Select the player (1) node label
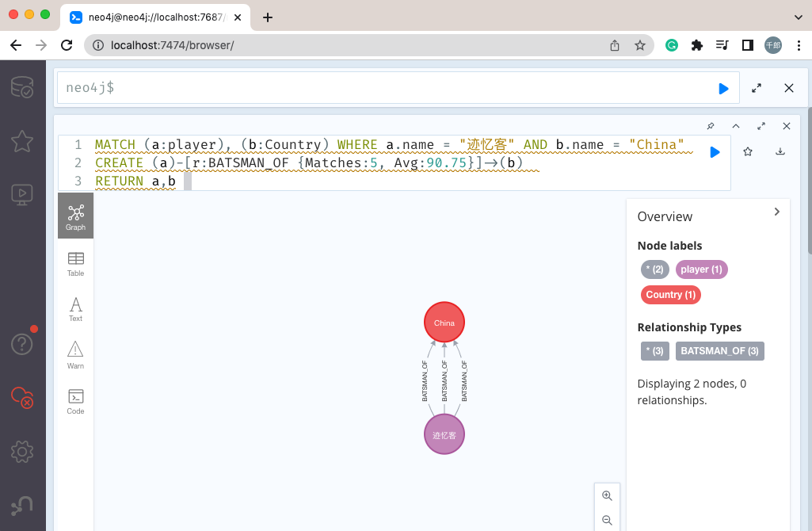This screenshot has height=531, width=812. pyautogui.click(x=702, y=269)
